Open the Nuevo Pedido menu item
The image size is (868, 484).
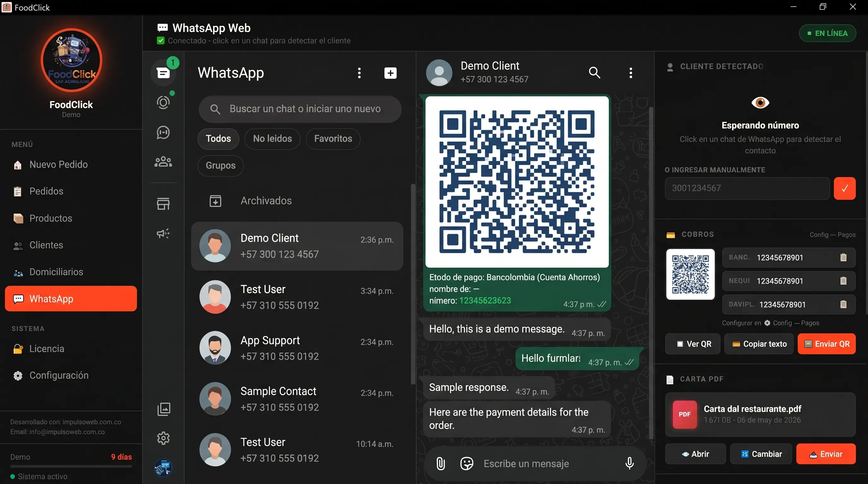coord(71,164)
